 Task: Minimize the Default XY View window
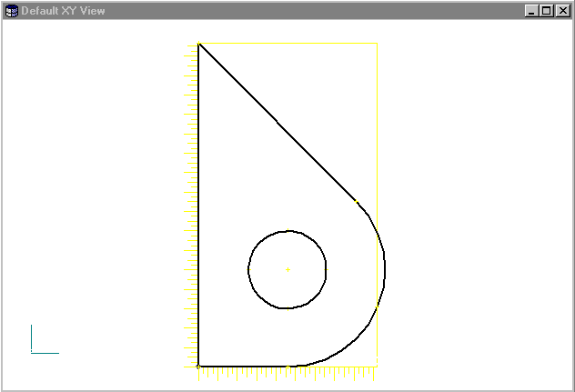531,11
